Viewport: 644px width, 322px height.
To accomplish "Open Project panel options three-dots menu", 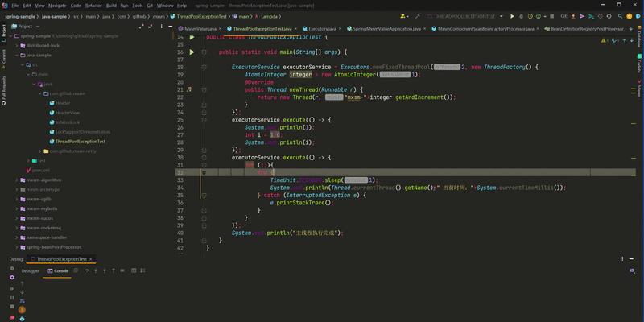I will coord(161,26).
